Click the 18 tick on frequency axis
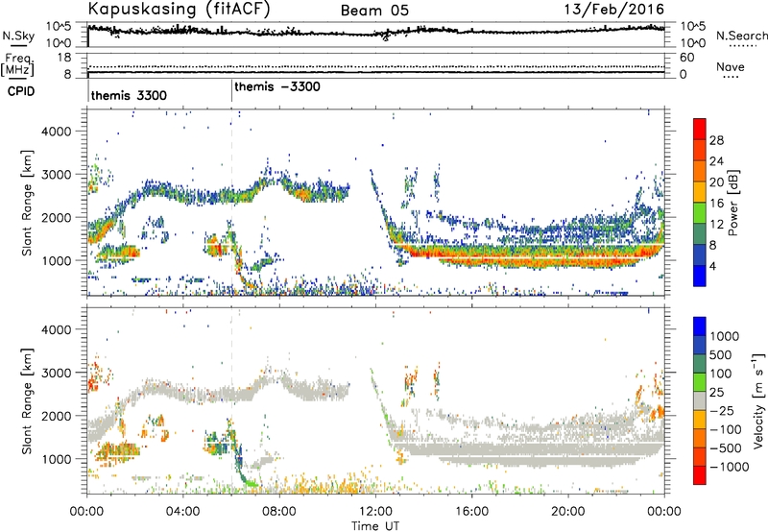 point(64,58)
